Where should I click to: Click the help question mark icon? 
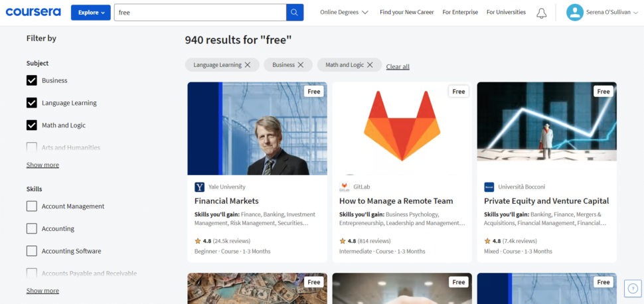(x=633, y=288)
